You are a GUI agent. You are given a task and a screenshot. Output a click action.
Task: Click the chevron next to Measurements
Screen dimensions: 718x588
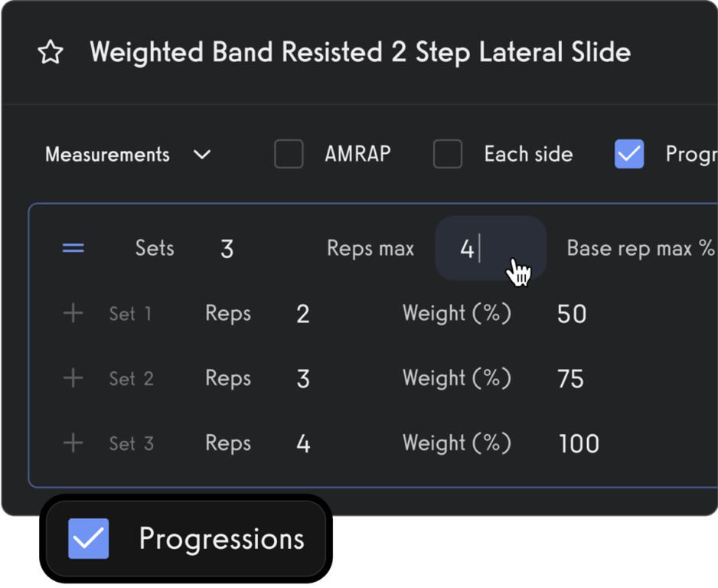coord(202,154)
